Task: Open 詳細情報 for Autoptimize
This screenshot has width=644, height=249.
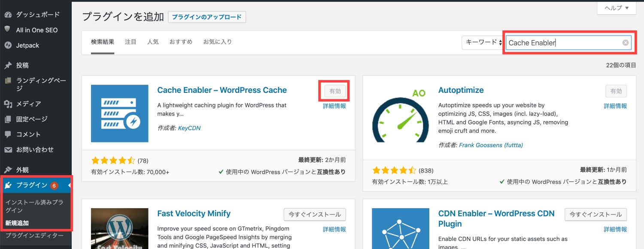Action: (615, 106)
